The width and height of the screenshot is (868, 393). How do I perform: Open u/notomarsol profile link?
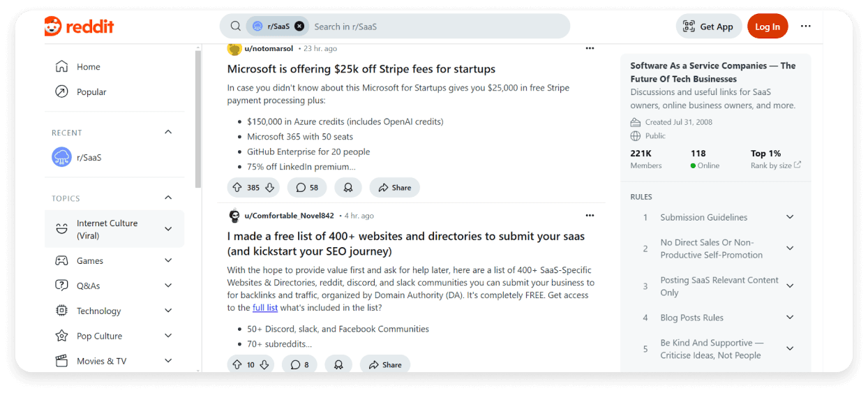[x=269, y=49]
